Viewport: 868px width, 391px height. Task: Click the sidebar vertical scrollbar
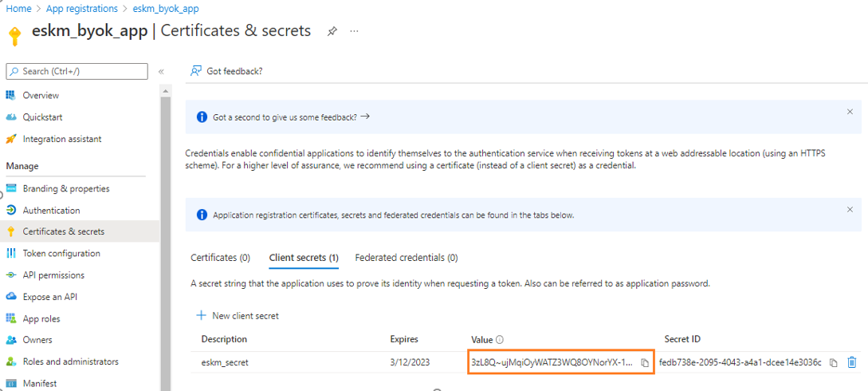[165, 243]
